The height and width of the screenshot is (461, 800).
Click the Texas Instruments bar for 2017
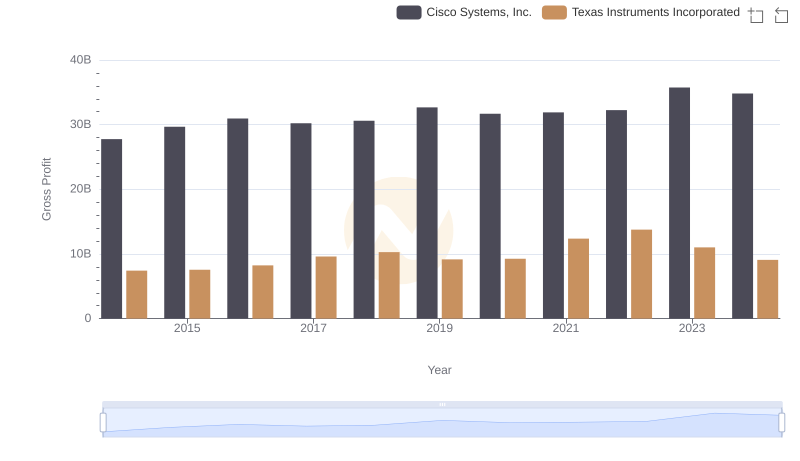coord(326,288)
